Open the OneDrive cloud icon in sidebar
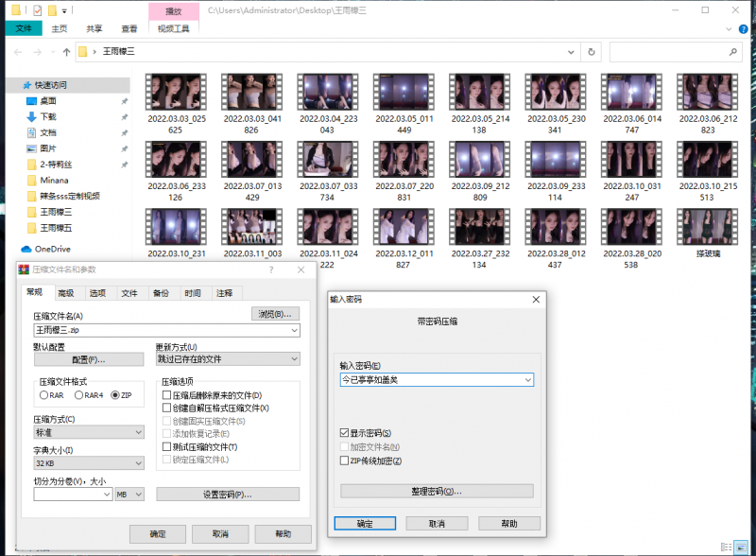The image size is (756, 556). click(26, 249)
